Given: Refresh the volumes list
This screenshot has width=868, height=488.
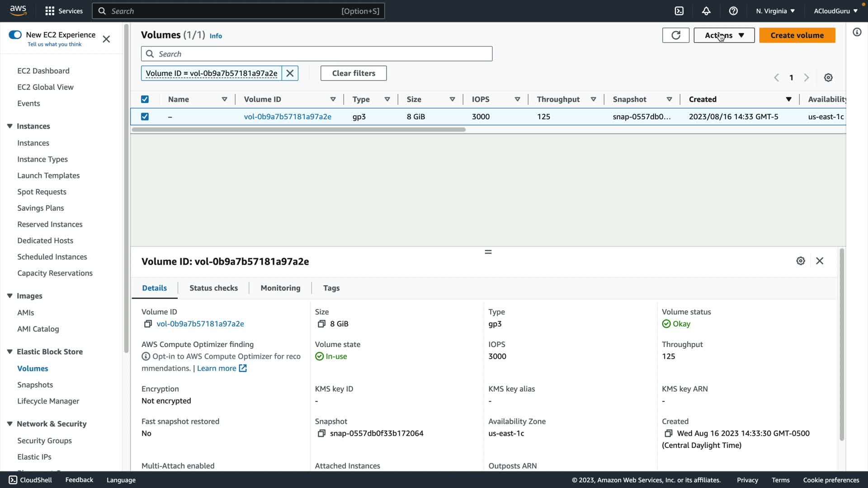Looking at the screenshot, I should coord(675,35).
